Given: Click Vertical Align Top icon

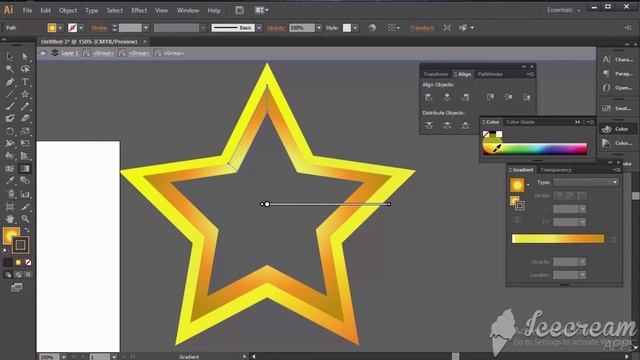Looking at the screenshot, I should point(490,97).
